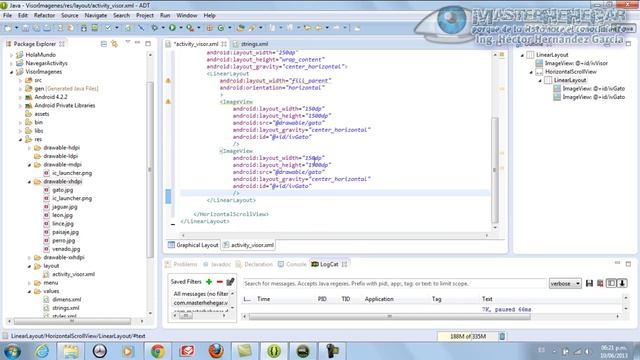Open the Declaration view tab

click(x=254, y=264)
